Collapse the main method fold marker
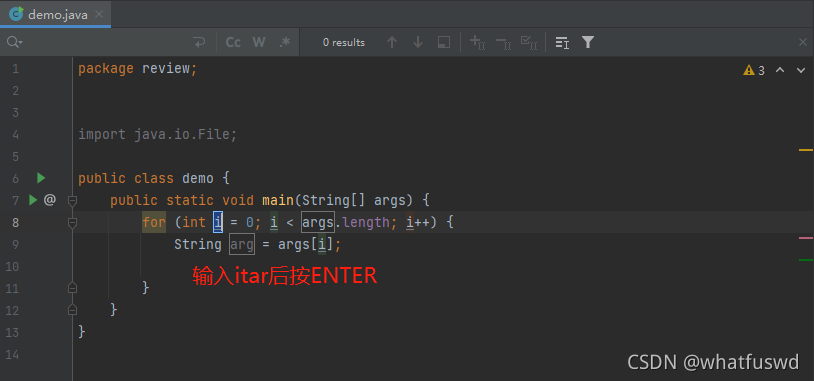The image size is (814, 381). tap(72, 200)
